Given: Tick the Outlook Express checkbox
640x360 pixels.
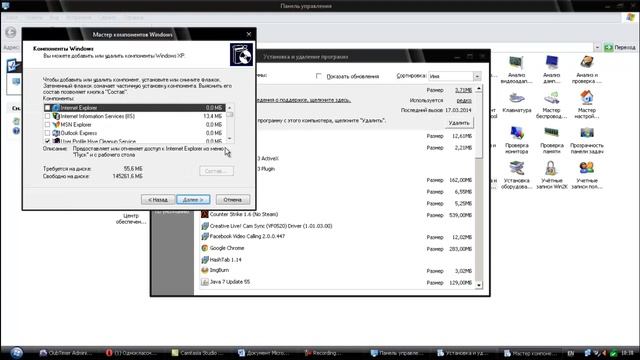Looking at the screenshot, I should [47, 133].
